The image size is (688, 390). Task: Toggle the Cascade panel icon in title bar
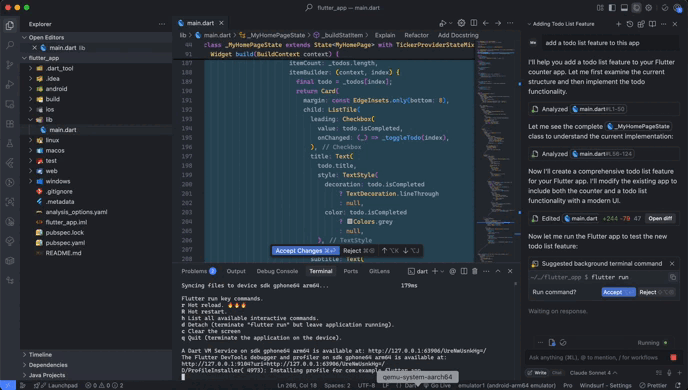tap(636, 7)
